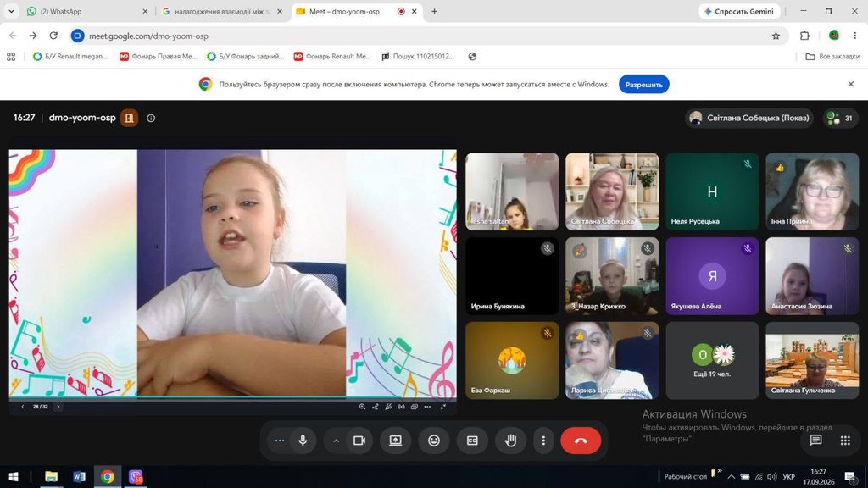Click Спросить Gemini button
Image resolution: width=868 pixels, height=488 pixels.
738,11
